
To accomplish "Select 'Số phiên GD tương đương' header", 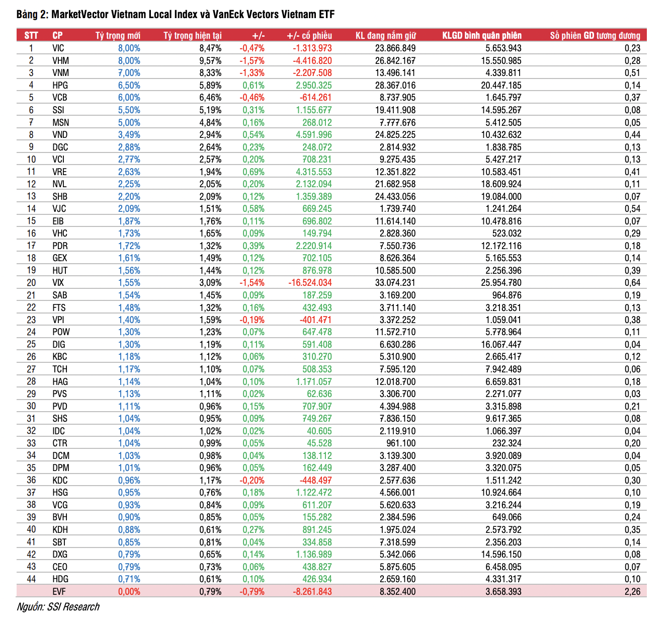I will pyautogui.click(x=595, y=35).
